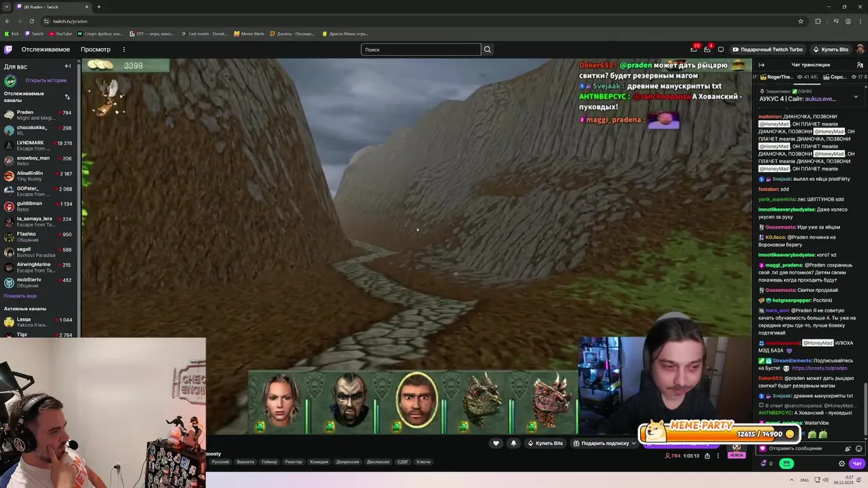Open mobStertv channel in sidebar
868x488 pixels.
pyautogui.click(x=39, y=282)
